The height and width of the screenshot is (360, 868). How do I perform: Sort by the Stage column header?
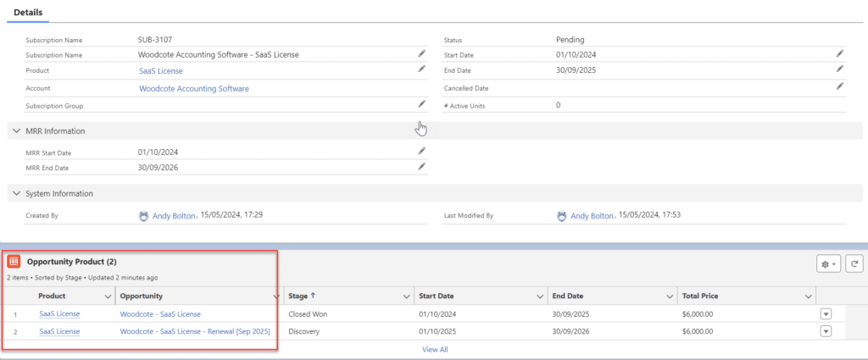pos(303,296)
